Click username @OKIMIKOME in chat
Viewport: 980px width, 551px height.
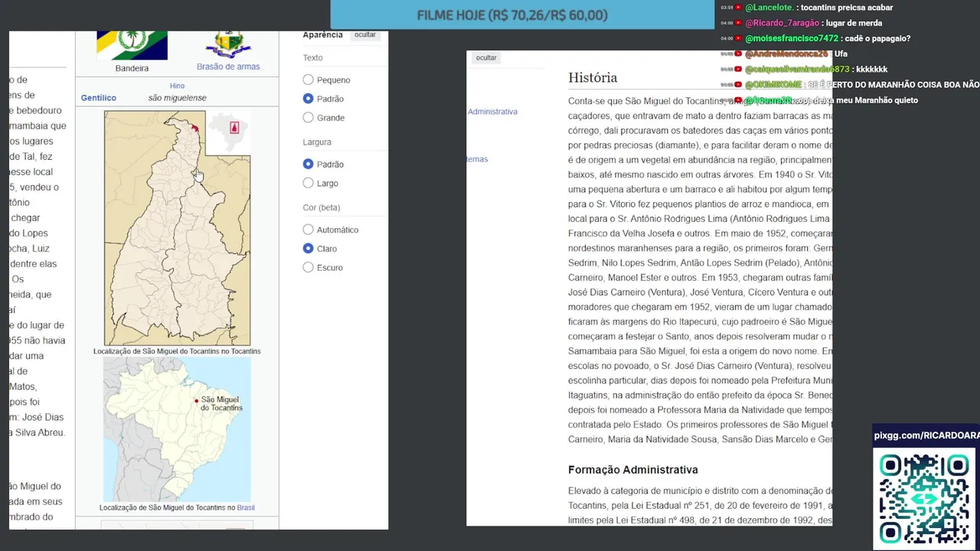(773, 84)
